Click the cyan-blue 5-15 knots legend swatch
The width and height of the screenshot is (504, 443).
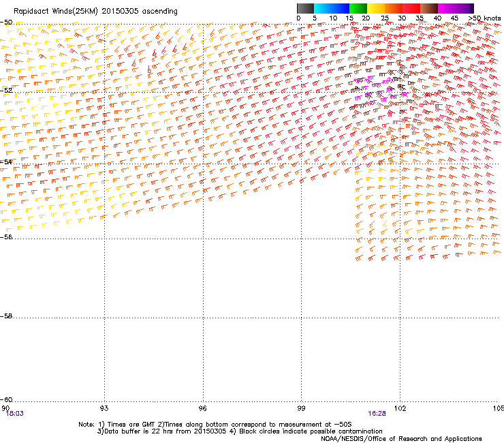tap(332, 8)
